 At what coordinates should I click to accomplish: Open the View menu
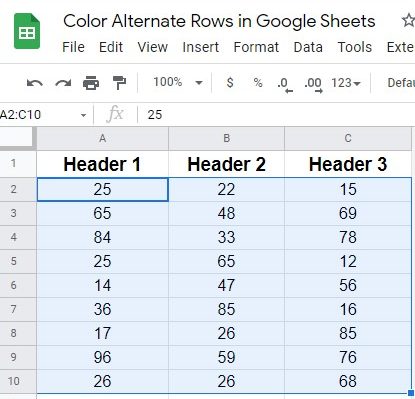click(153, 47)
